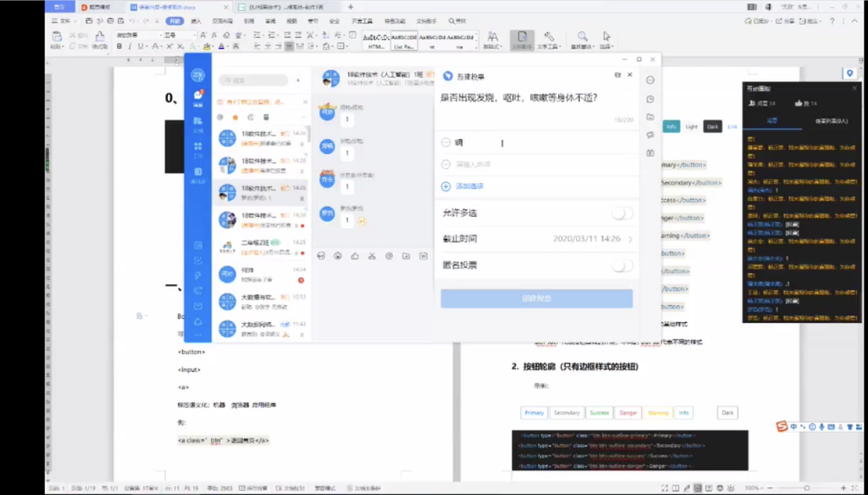Toggle italic formatting in WPS ribbon
The height and width of the screenshot is (495, 868).
click(130, 47)
